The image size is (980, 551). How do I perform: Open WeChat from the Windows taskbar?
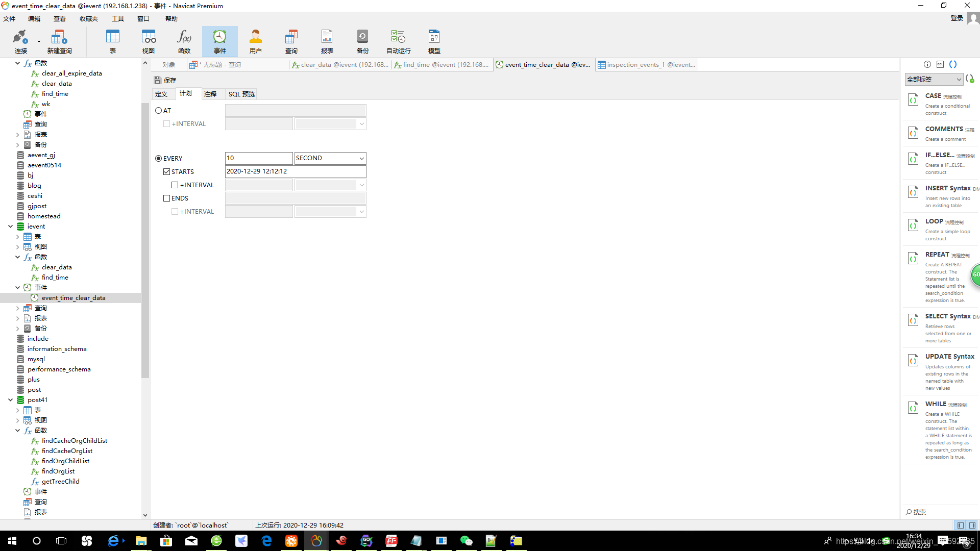pos(466,541)
